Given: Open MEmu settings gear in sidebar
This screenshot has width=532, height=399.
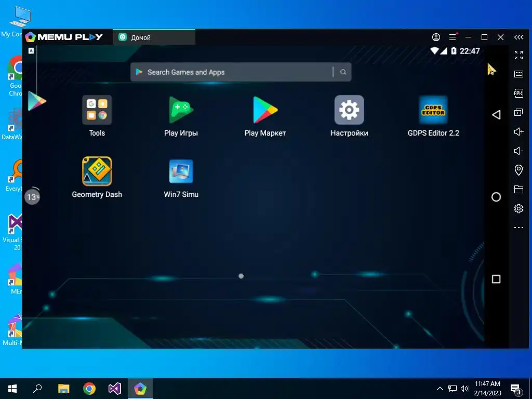Looking at the screenshot, I should [518, 209].
